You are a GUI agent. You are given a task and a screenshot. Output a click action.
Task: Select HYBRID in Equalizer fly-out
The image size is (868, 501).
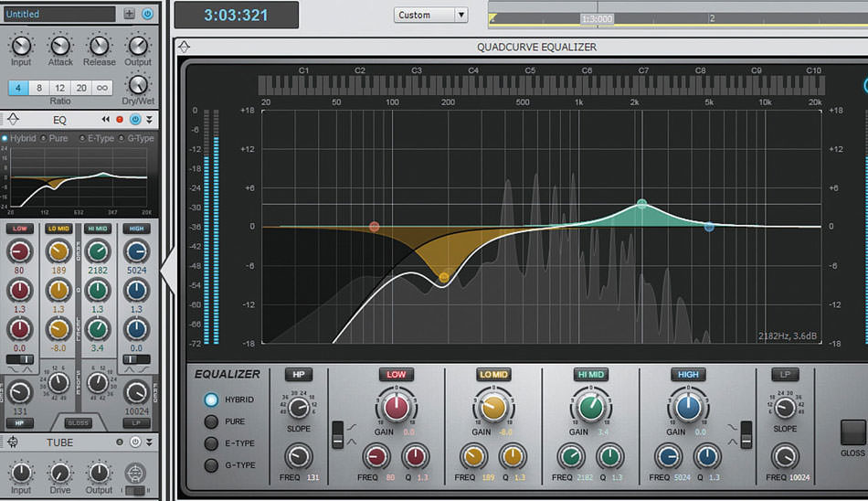click(x=211, y=400)
